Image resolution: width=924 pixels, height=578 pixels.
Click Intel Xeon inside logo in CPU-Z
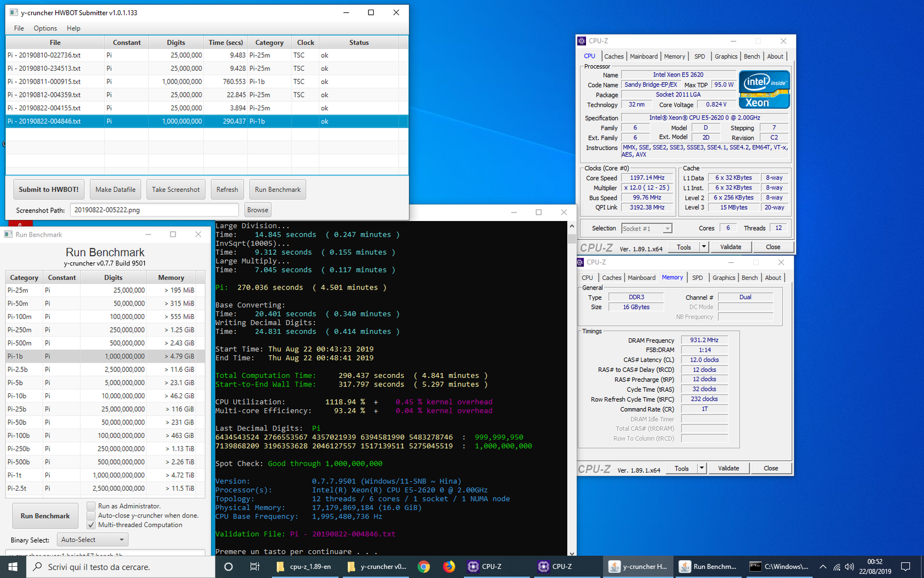click(764, 89)
